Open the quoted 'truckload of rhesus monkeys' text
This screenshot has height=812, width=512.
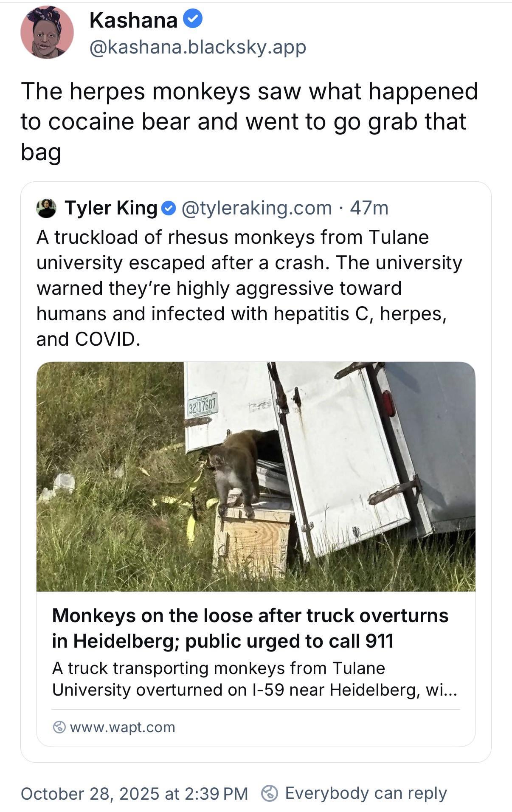click(x=249, y=288)
